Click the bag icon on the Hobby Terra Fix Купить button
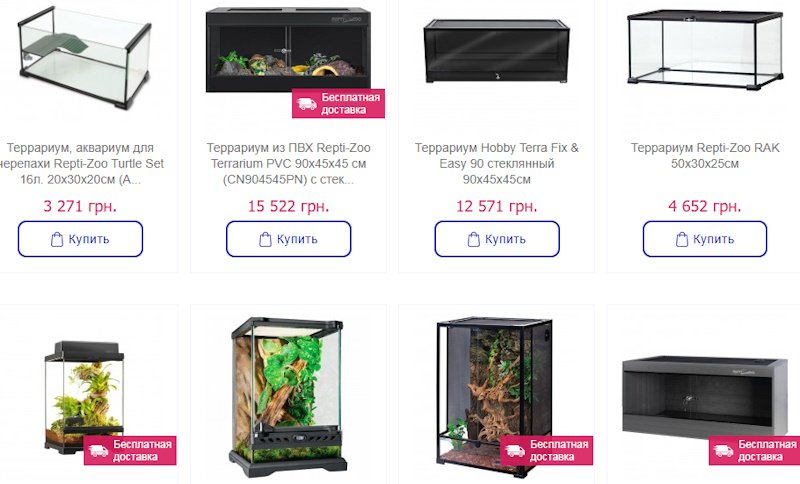This screenshot has width=800, height=484. [473, 239]
